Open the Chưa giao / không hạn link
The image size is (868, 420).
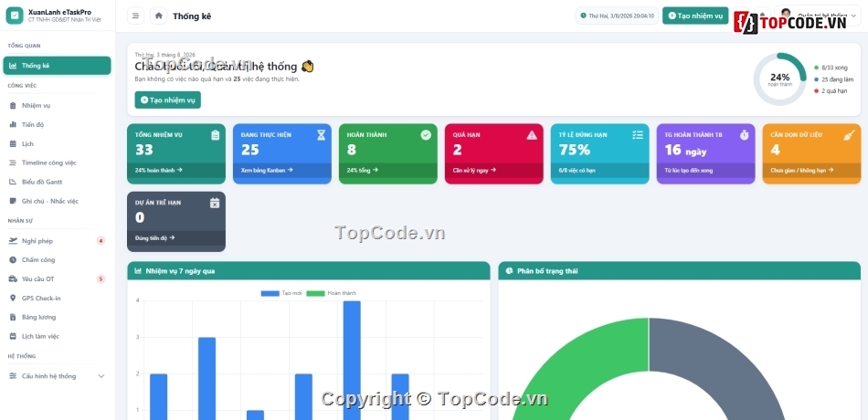click(x=801, y=171)
